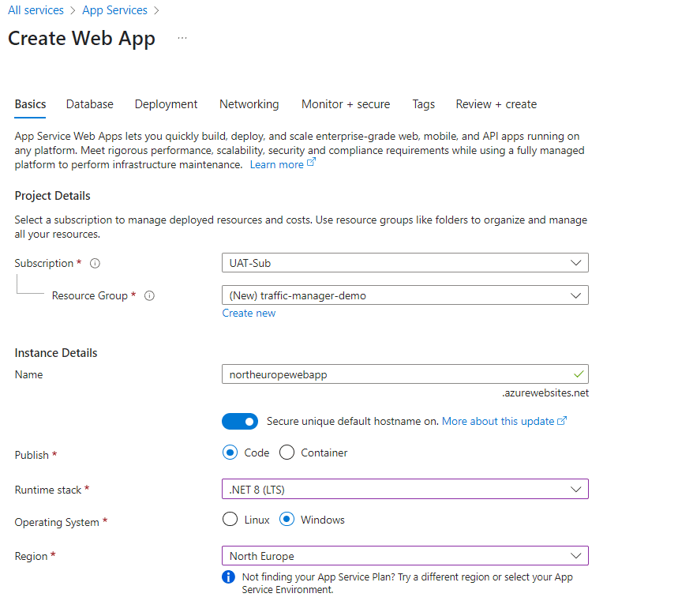Open the Subscription dropdown
693x616 pixels.
click(405, 263)
